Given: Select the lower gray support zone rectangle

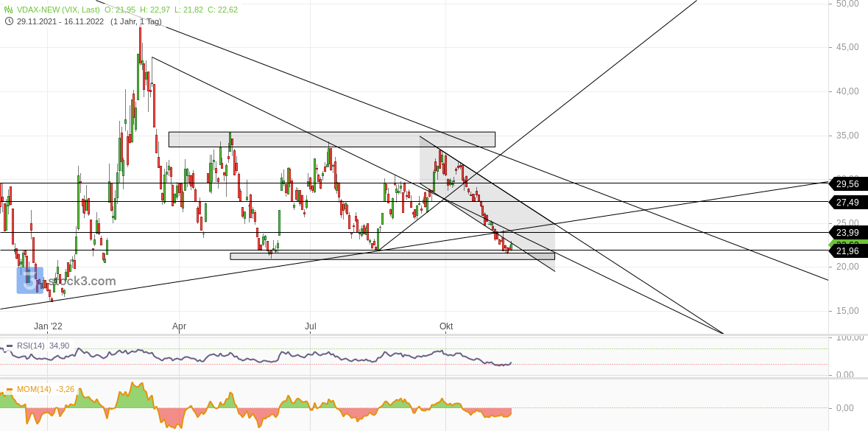Looking at the screenshot, I should (x=390, y=255).
